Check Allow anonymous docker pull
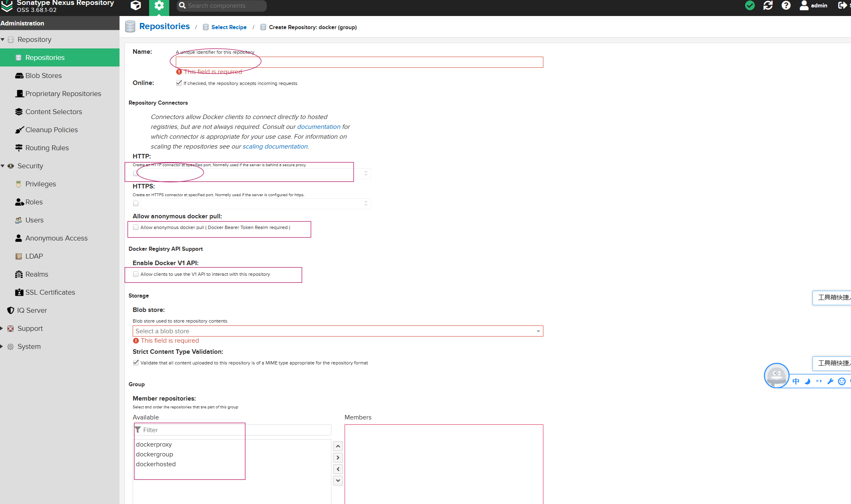The height and width of the screenshot is (504, 851). [x=136, y=227]
